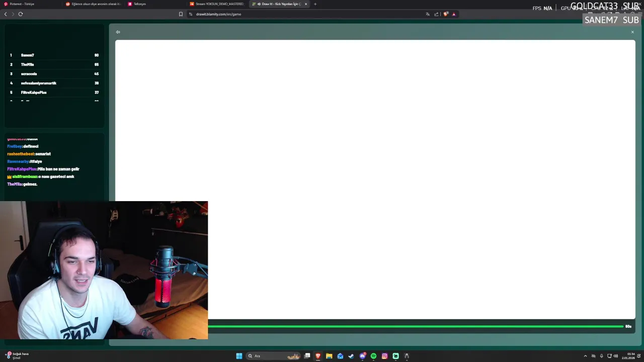Show hidden system tray icons
The width and height of the screenshot is (644, 362).
pyautogui.click(x=585, y=356)
